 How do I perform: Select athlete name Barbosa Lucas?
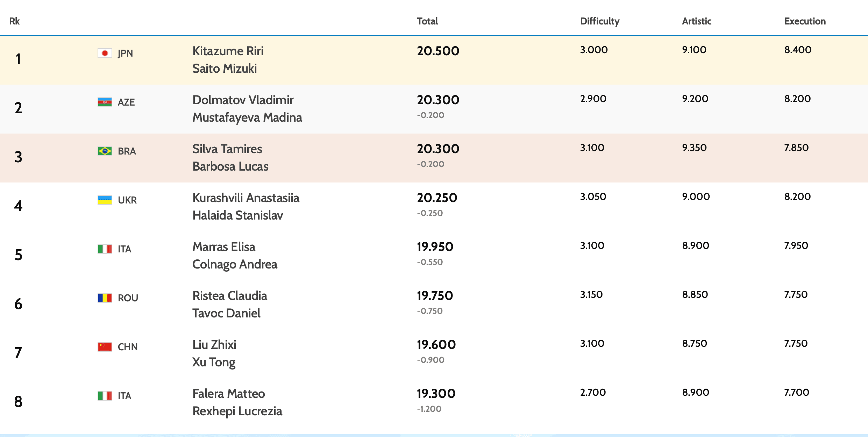pos(230,166)
